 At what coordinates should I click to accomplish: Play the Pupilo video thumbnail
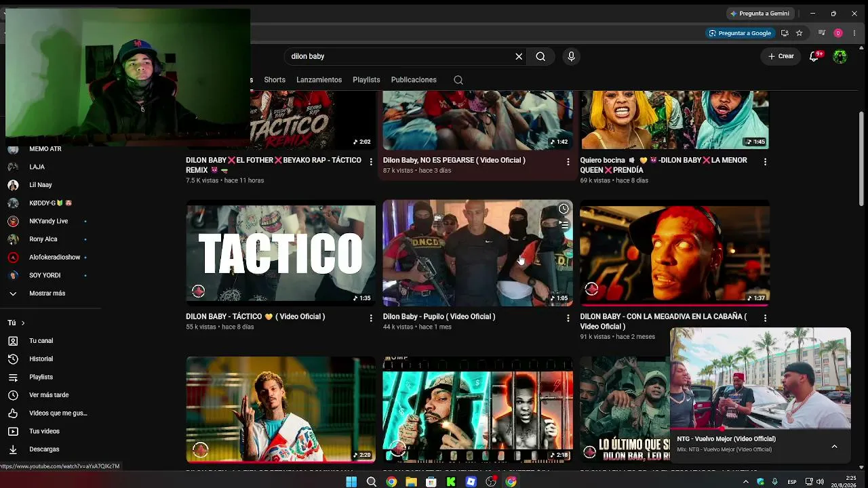click(478, 253)
